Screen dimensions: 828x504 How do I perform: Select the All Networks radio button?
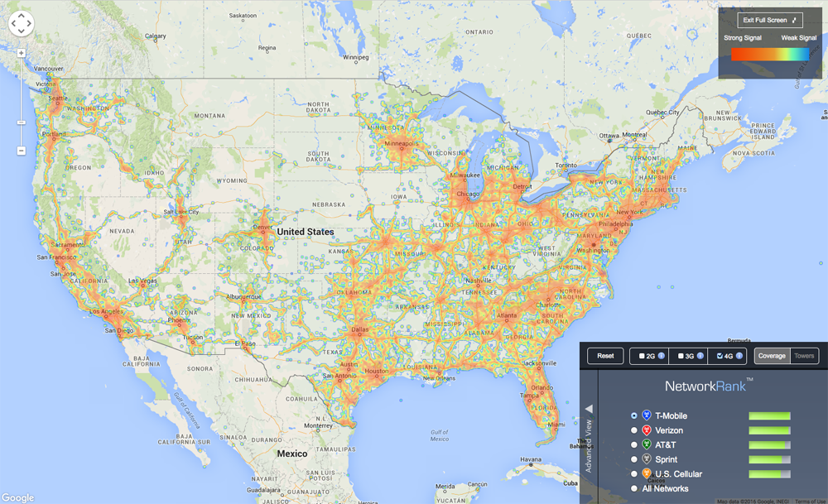pos(633,489)
